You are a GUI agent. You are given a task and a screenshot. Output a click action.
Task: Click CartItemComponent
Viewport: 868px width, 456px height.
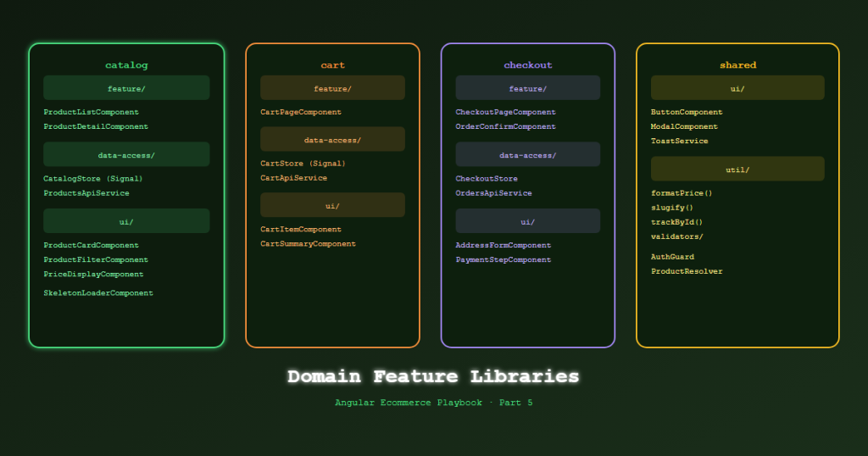pyautogui.click(x=301, y=230)
